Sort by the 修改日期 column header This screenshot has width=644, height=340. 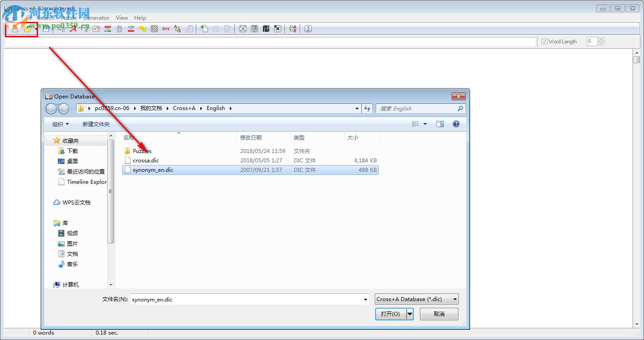[x=264, y=137]
